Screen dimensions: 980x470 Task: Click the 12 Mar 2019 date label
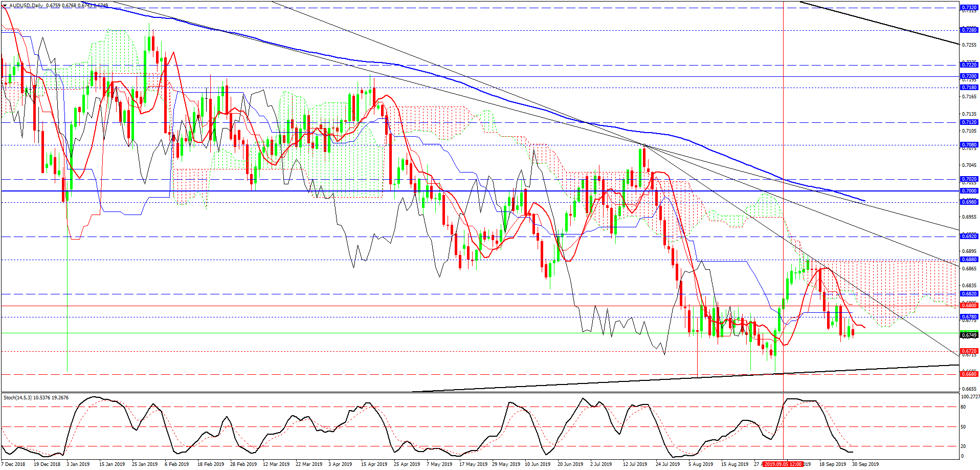click(x=276, y=464)
